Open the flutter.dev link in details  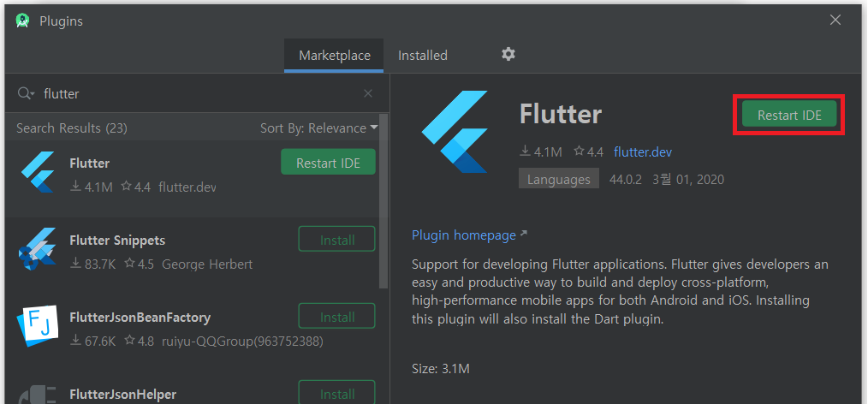point(643,152)
